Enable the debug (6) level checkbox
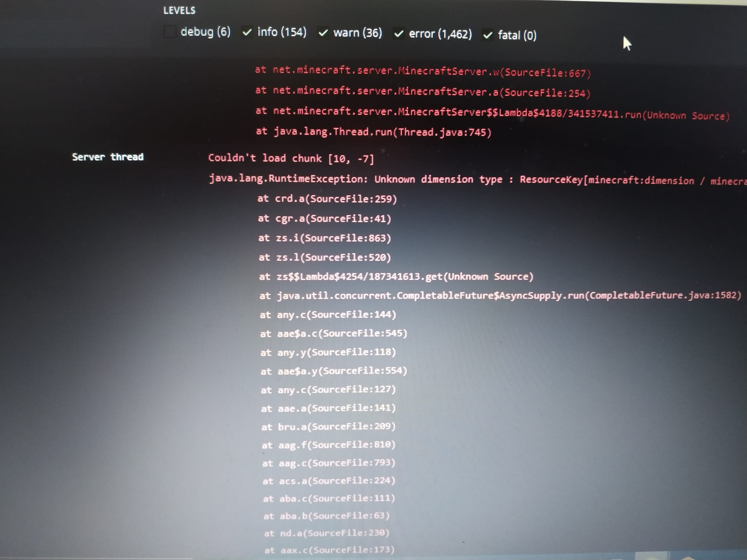Image resolution: width=747 pixels, height=560 pixels. point(170,32)
